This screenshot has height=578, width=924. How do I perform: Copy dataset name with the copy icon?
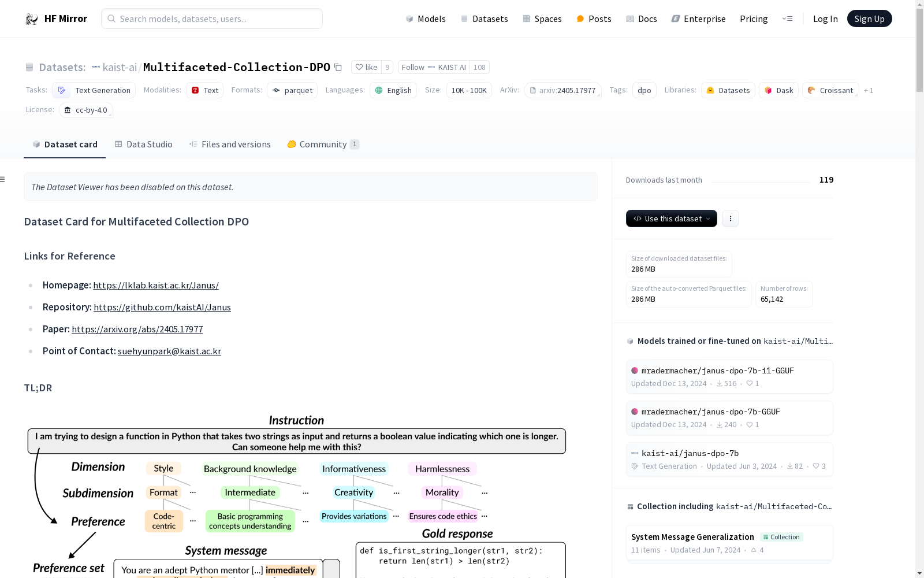338,68
